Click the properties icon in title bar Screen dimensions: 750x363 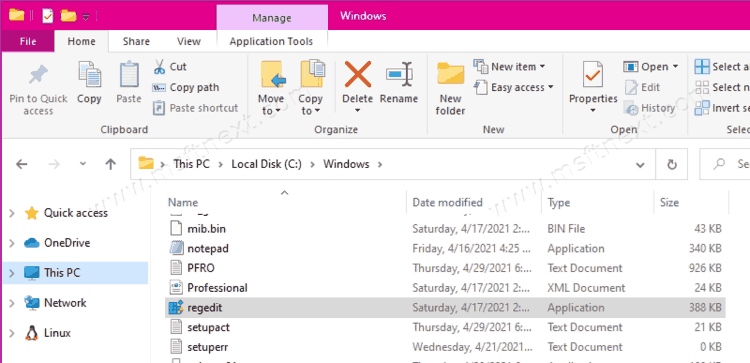point(48,16)
